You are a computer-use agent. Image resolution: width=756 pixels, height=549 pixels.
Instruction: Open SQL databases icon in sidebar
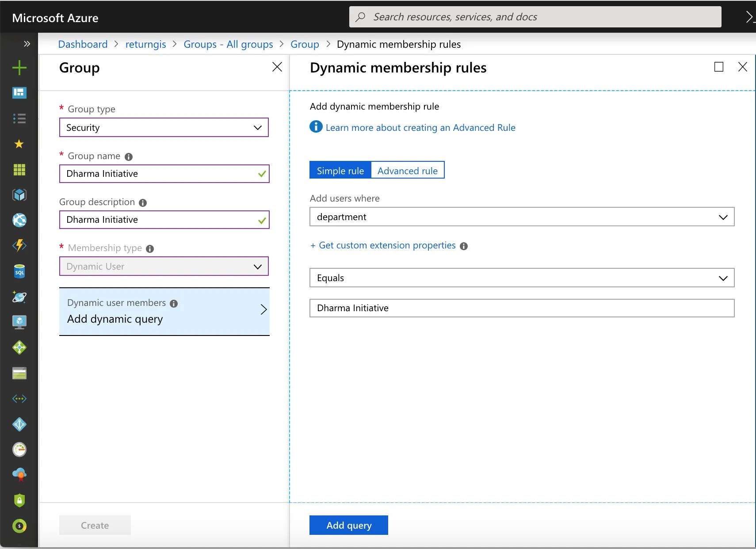(19, 271)
